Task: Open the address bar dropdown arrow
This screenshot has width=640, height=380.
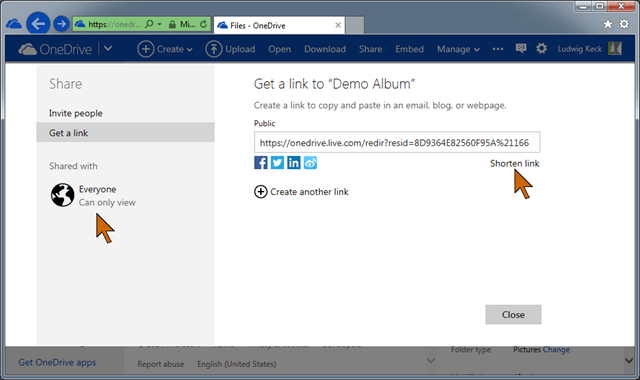Action: 160,24
